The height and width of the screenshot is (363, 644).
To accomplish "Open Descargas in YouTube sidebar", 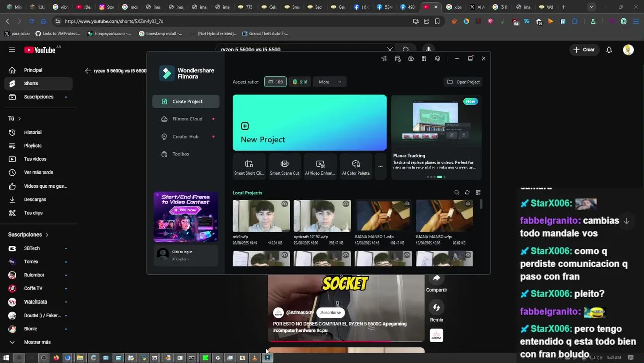I will click(38, 199).
